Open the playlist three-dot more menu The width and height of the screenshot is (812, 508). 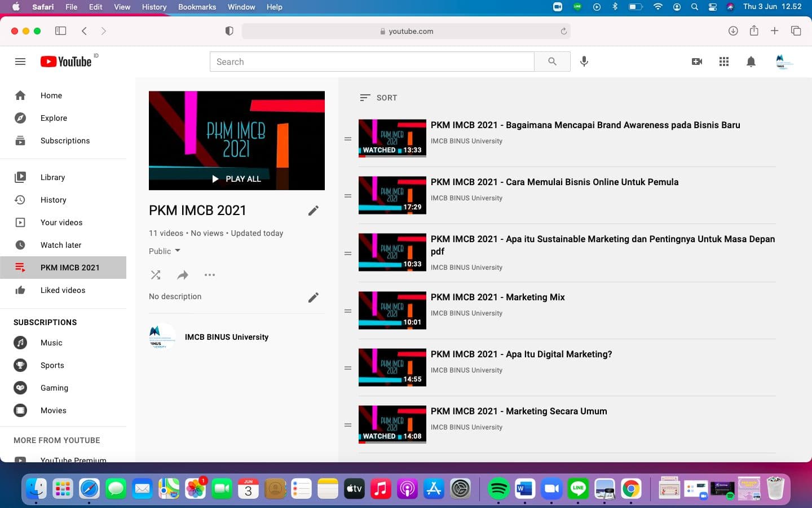210,275
